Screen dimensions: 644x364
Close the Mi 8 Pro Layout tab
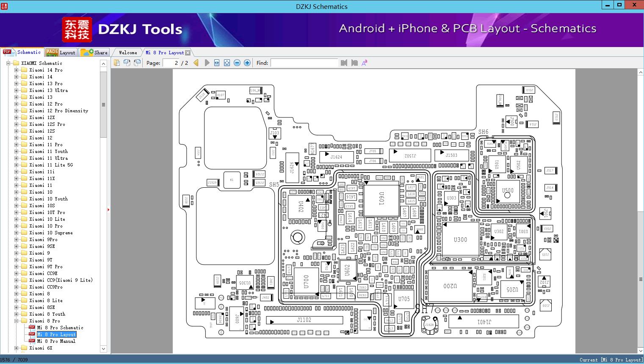(x=188, y=53)
